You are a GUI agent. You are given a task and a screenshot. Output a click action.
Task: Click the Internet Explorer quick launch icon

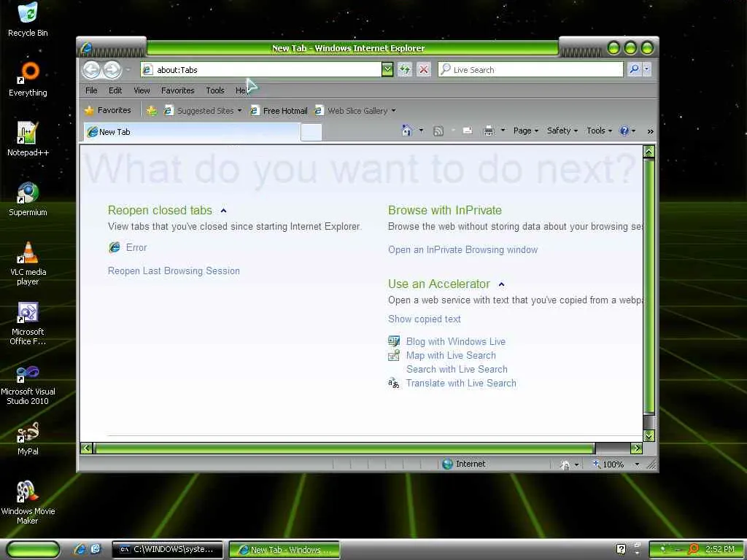click(80, 549)
